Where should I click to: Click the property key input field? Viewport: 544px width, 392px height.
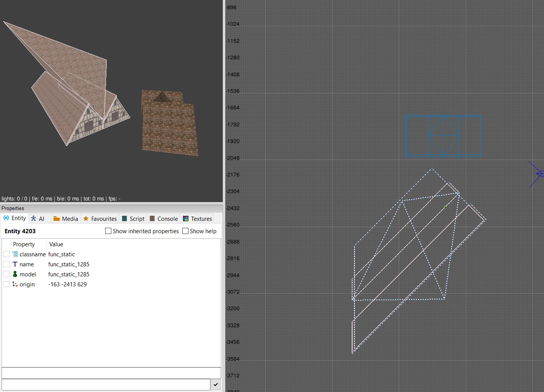tap(111, 373)
